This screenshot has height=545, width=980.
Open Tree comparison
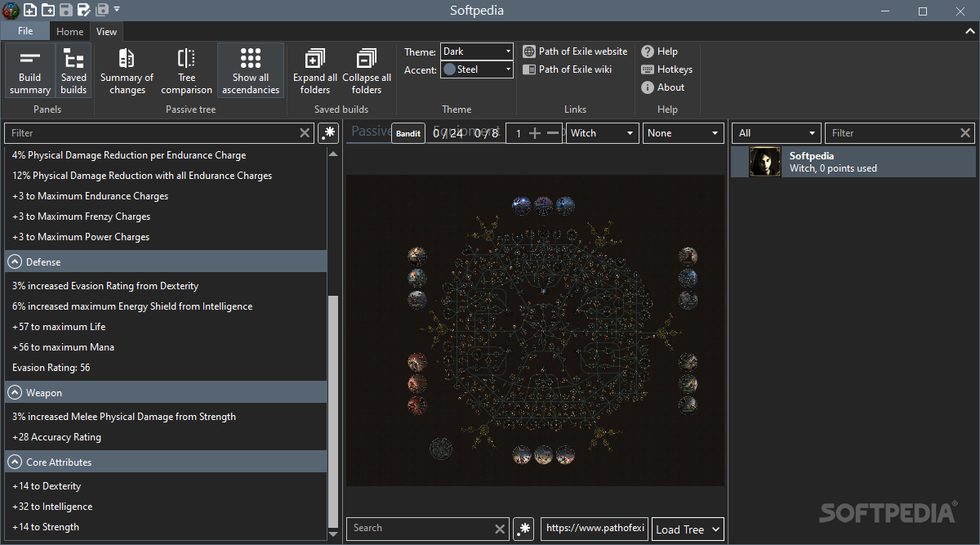[186, 71]
